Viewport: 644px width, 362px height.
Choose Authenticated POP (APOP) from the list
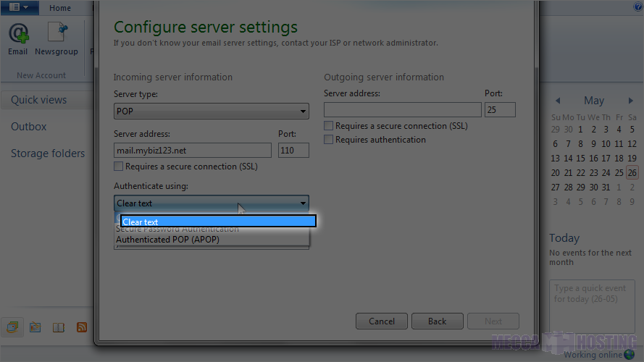pyautogui.click(x=168, y=240)
